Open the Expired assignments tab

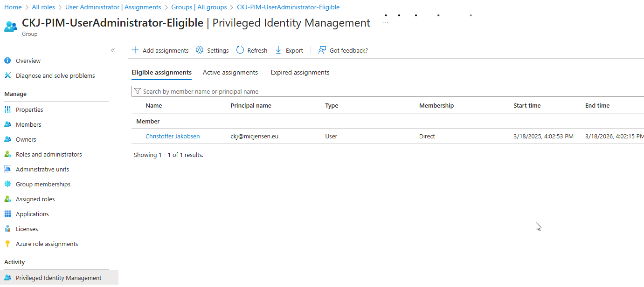point(300,72)
